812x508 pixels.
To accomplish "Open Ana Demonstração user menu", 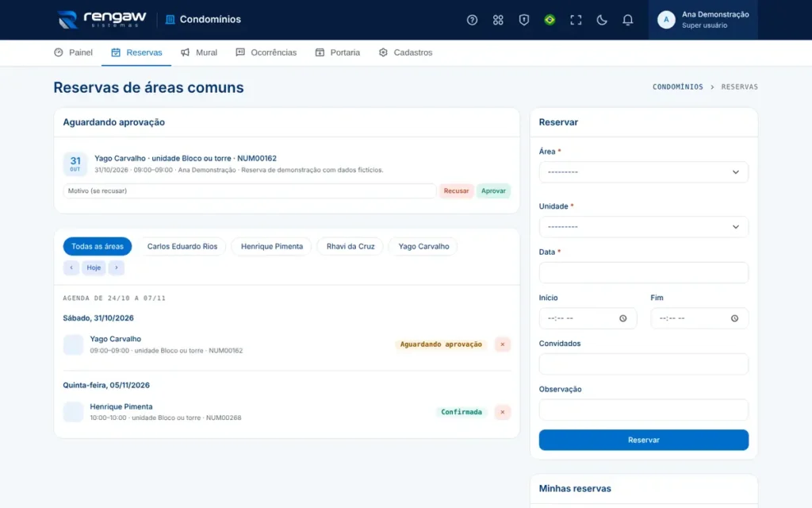I will coord(703,20).
